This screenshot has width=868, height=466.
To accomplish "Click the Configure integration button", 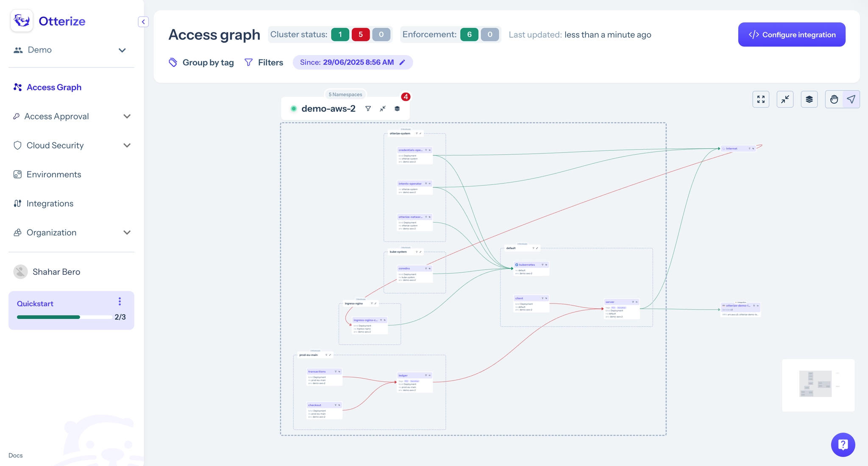I will (792, 34).
